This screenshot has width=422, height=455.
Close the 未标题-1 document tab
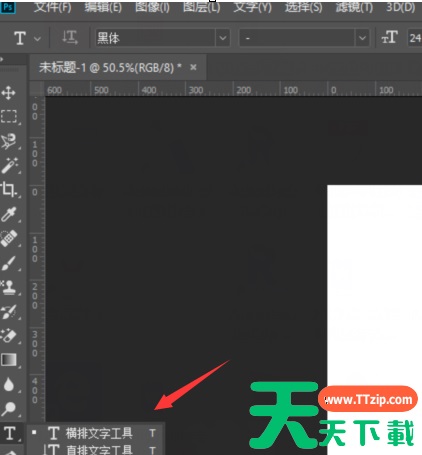[193, 68]
